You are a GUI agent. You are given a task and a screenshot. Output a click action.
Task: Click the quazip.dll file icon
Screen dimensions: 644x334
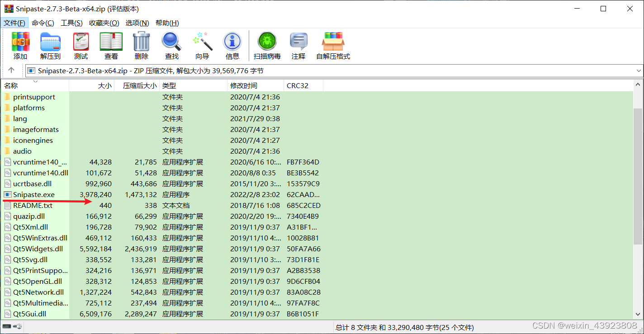click(7, 216)
